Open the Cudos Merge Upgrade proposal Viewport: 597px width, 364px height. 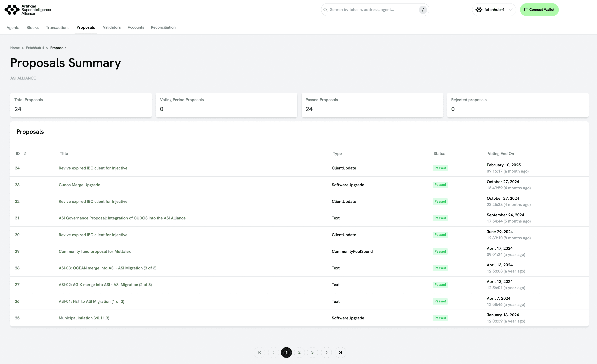(x=79, y=185)
